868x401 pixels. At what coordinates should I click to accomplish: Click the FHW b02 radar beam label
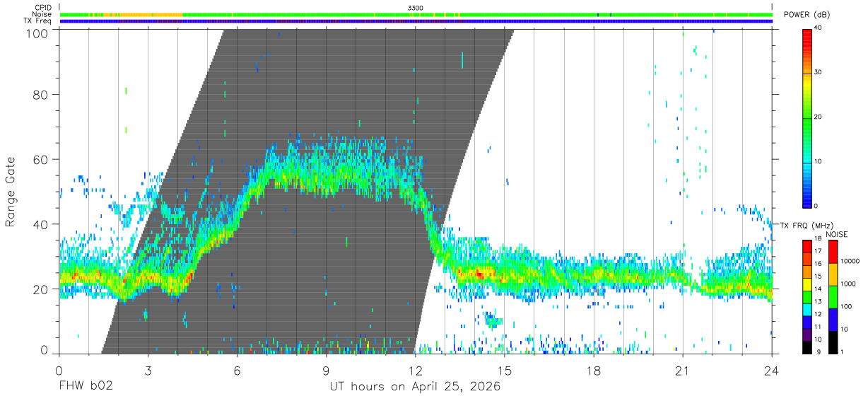(x=86, y=387)
